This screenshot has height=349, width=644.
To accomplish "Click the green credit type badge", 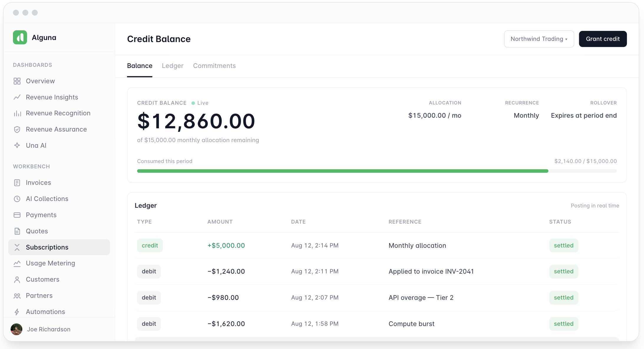I will pyautogui.click(x=150, y=245).
